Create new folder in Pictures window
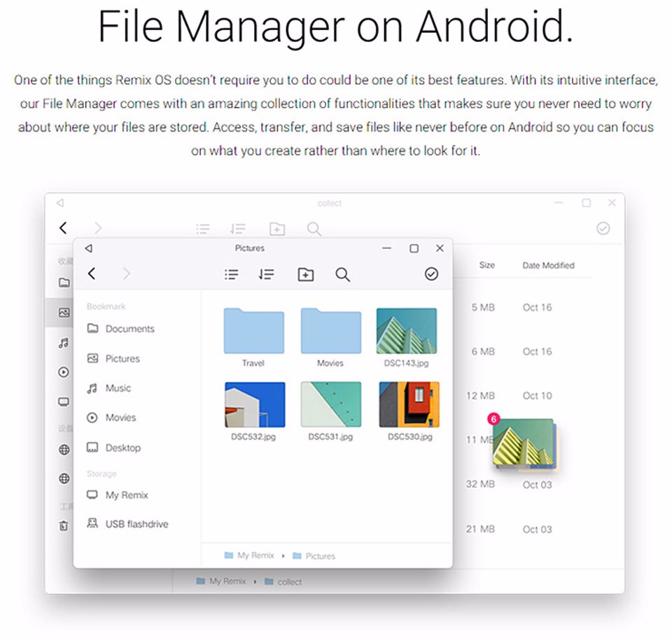Screen dimensions: 672x640 click(x=305, y=275)
